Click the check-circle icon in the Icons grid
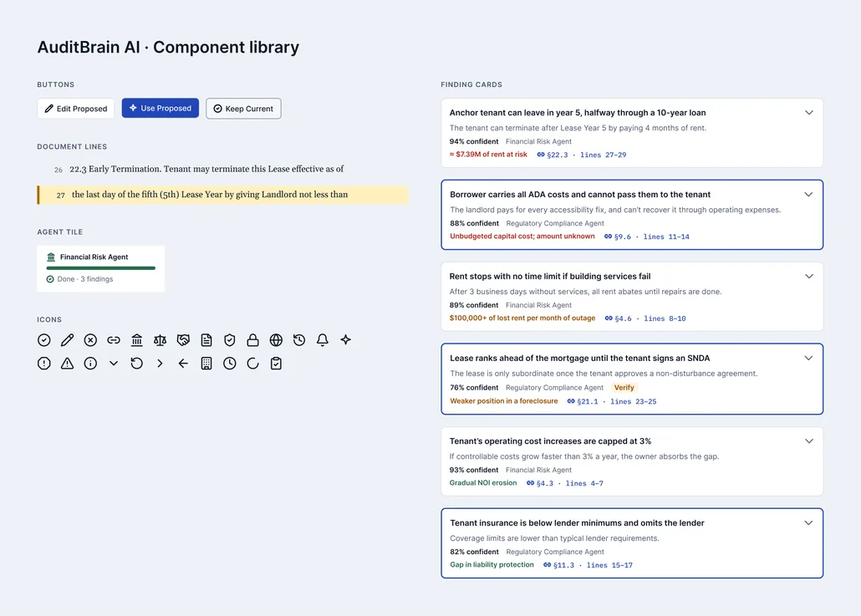Image resolution: width=861 pixels, height=616 pixels. (x=44, y=340)
